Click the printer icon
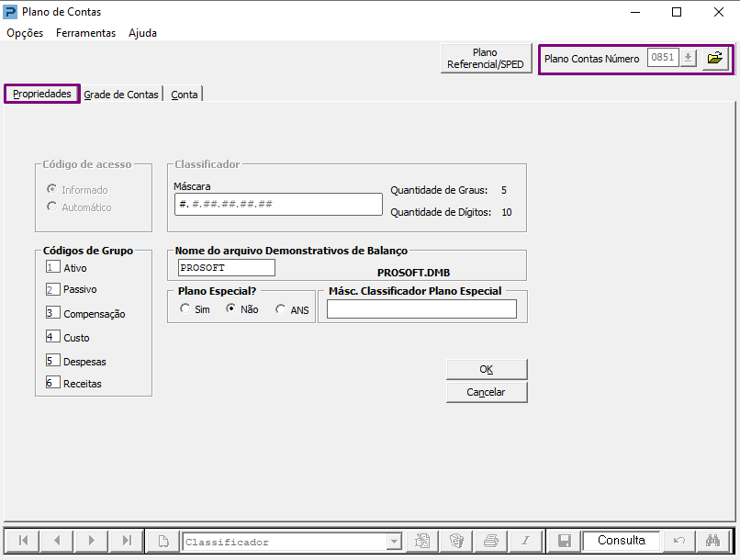This screenshot has width=740, height=560. (491, 541)
